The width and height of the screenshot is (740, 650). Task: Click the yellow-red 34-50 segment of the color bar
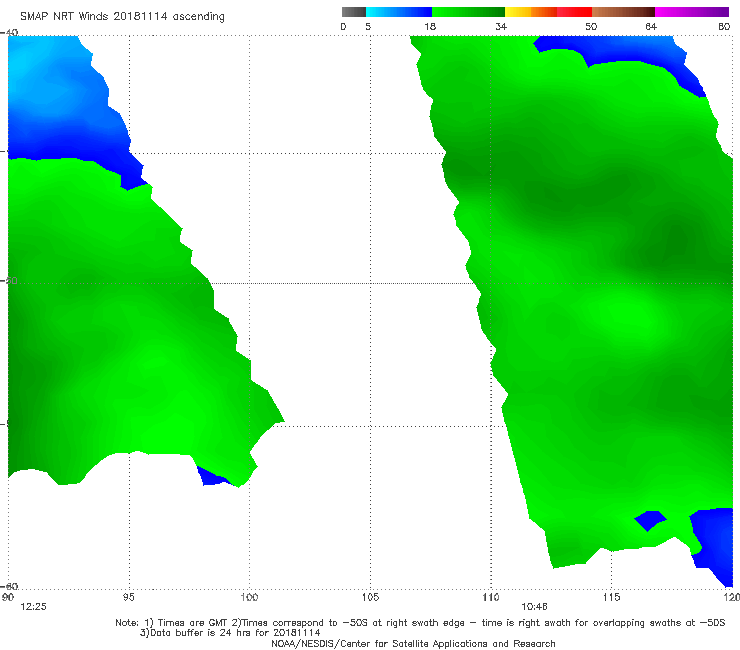click(548, 12)
